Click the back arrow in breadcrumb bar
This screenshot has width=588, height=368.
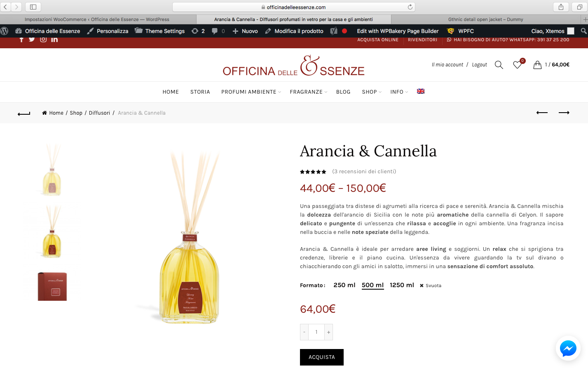[24, 113]
